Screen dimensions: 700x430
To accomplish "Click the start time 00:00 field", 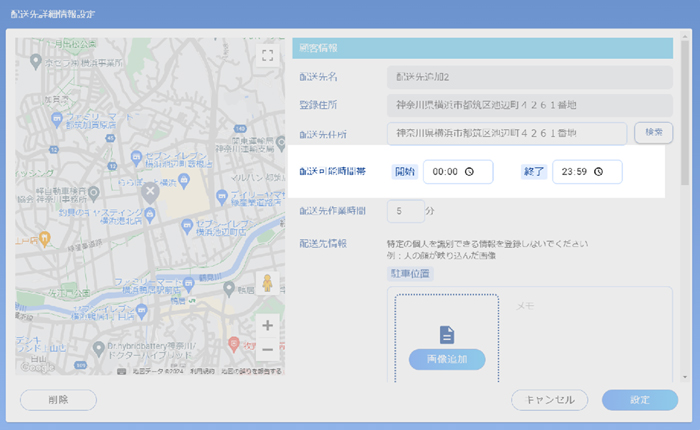I will (458, 172).
